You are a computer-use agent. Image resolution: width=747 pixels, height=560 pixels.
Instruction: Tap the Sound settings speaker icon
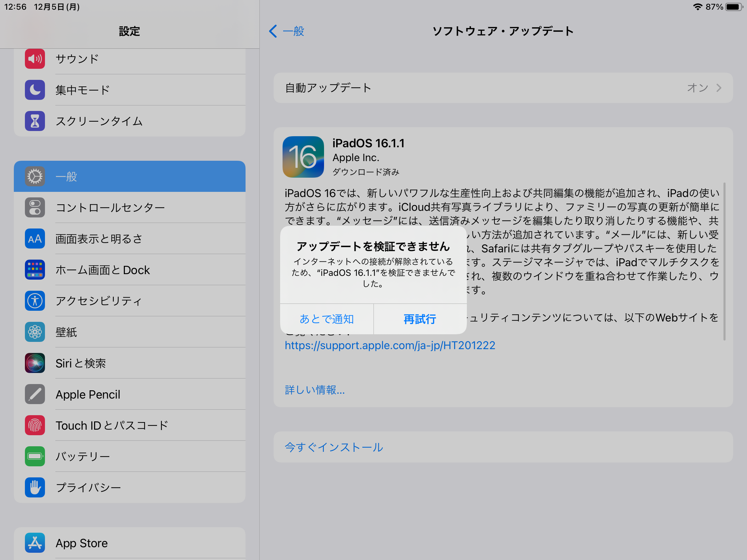(x=35, y=59)
